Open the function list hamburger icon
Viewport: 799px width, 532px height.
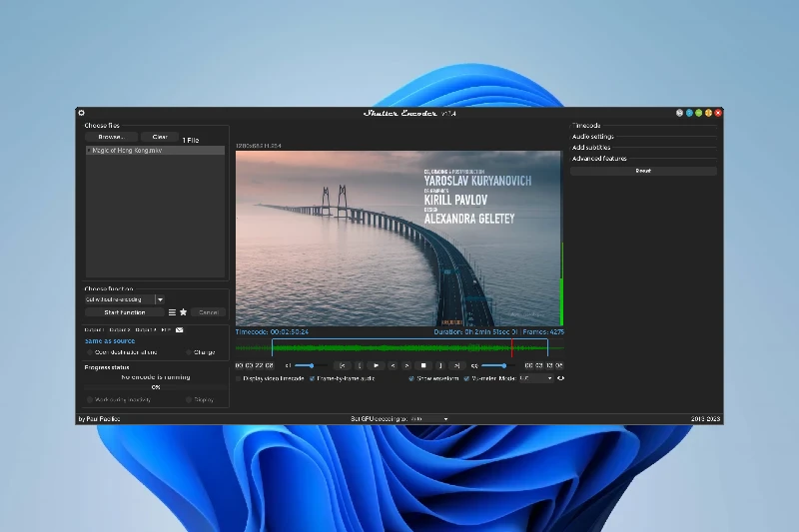click(172, 312)
